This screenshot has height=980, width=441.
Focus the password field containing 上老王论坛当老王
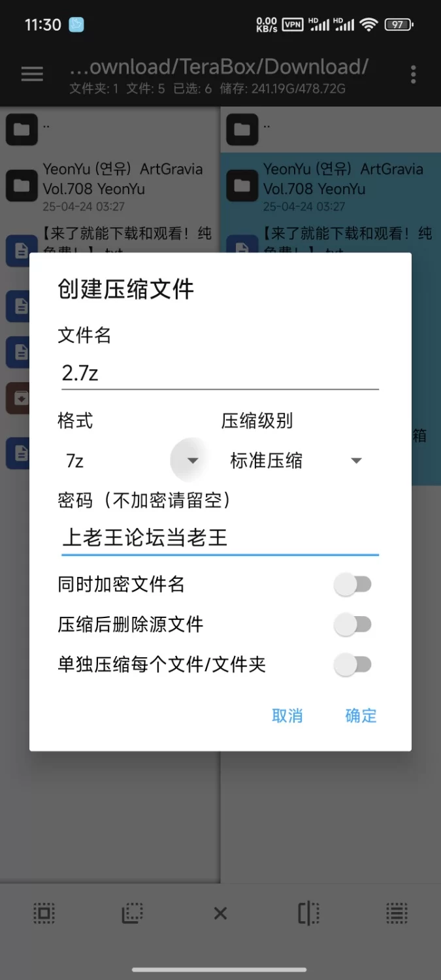[x=220, y=538]
